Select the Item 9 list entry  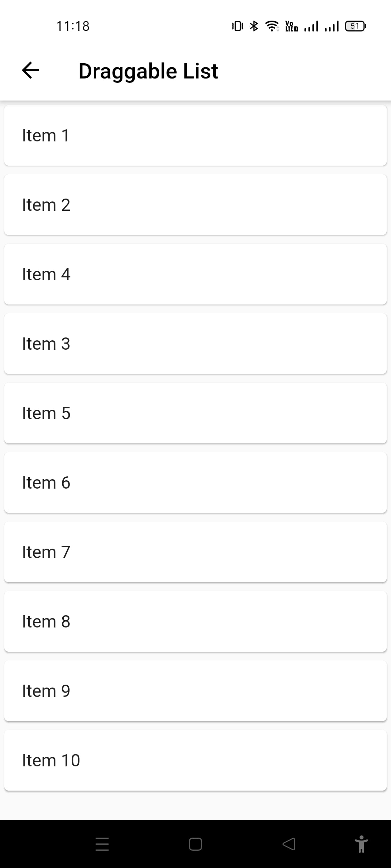[195, 691]
